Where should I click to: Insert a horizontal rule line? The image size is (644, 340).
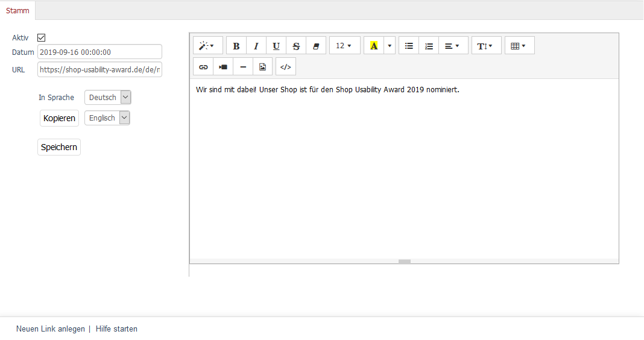(243, 67)
